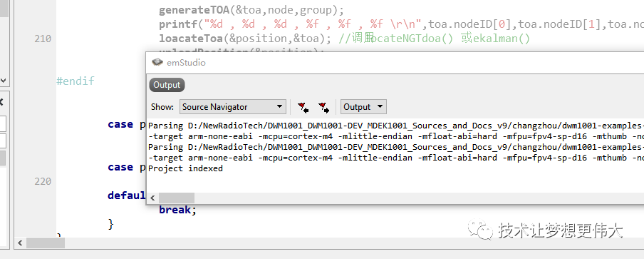The image size is (644, 259).
Task: Click the first '-target arm-none-eabi' output line
Action: point(396,136)
